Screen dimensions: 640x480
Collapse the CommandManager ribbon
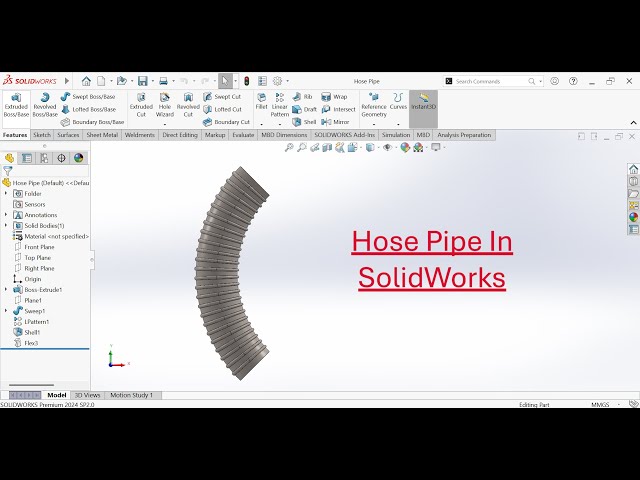click(x=633, y=123)
